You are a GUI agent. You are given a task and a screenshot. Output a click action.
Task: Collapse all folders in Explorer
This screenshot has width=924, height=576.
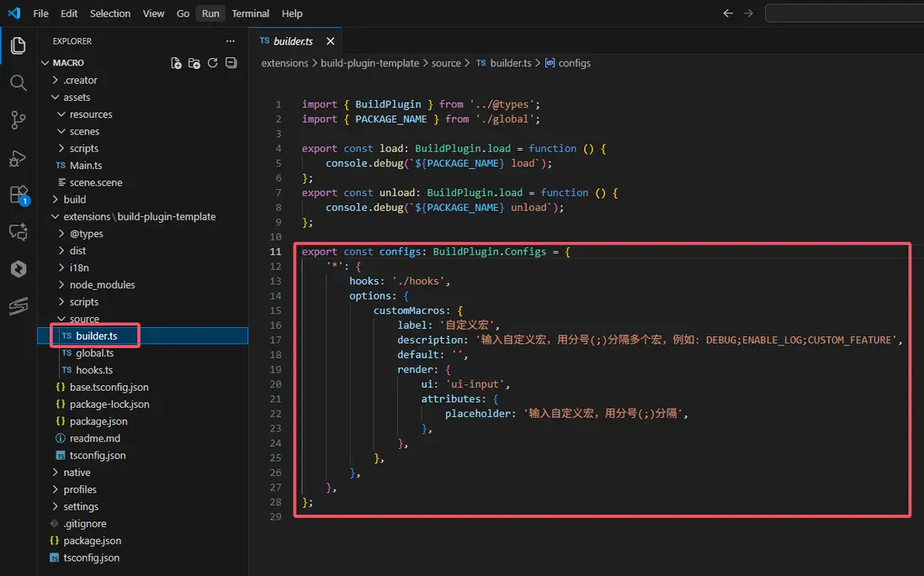pos(231,63)
